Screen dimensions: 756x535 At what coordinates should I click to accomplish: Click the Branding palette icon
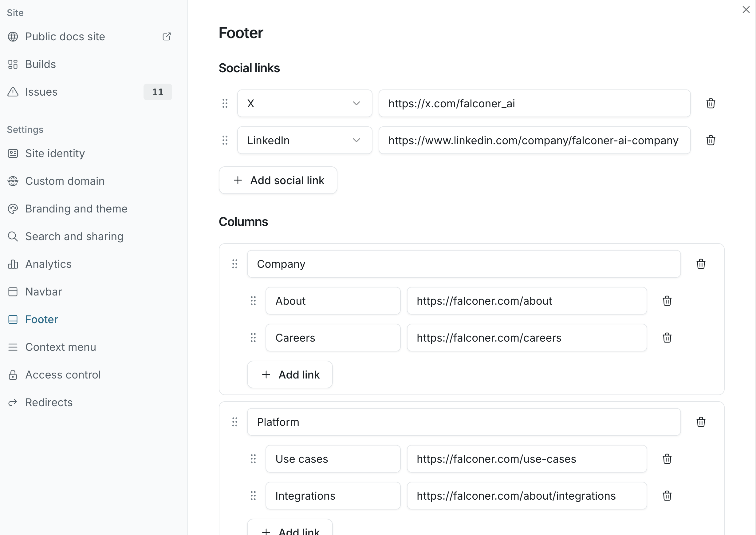[13, 209]
